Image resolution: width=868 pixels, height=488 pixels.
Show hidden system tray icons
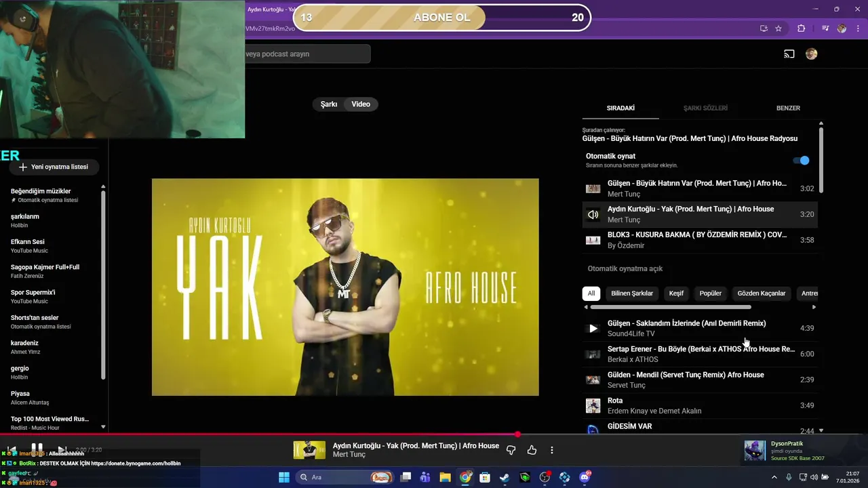(774, 477)
